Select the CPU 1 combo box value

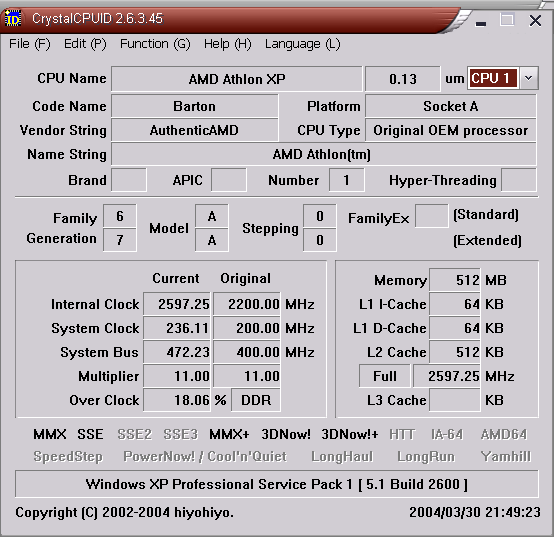493,78
